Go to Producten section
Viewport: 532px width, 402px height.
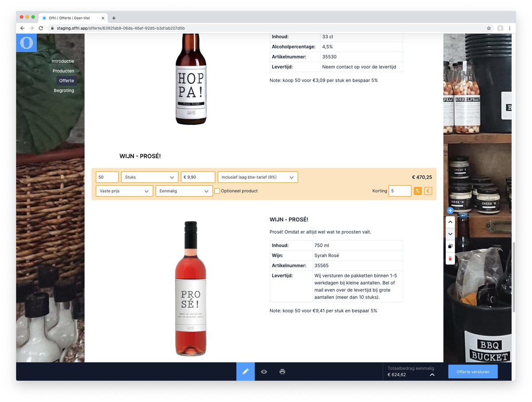pos(63,71)
